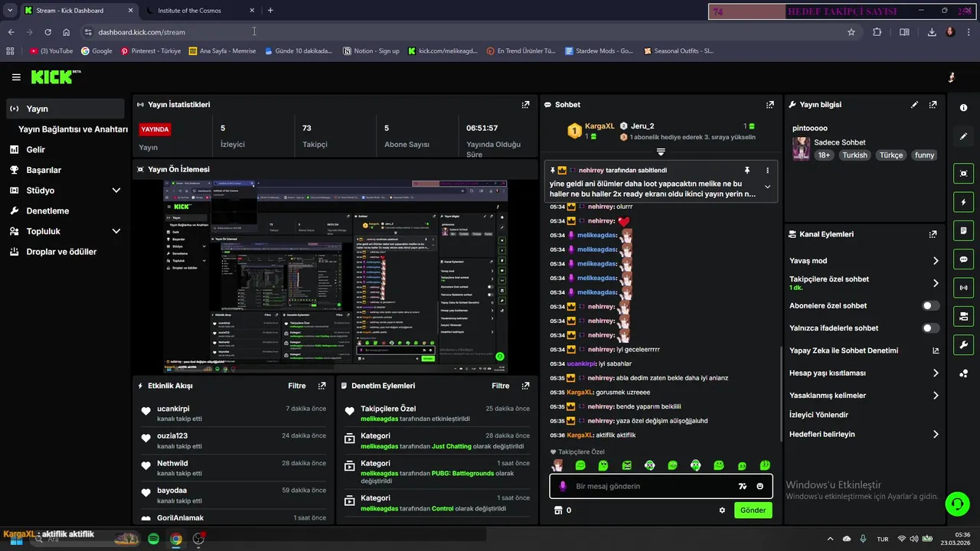
Task: Click the funny tag in stream info
Action: 924,155
